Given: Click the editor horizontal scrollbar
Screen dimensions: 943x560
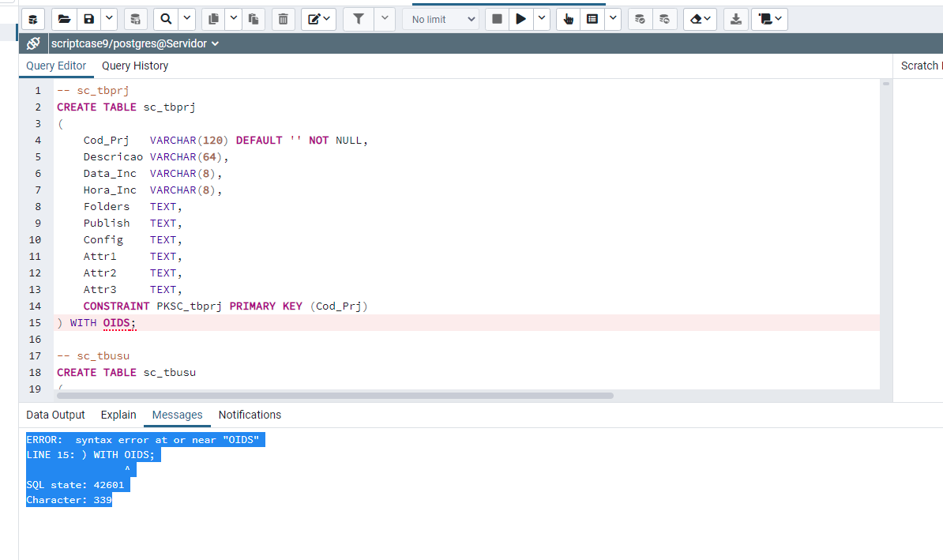Looking at the screenshot, I should tap(335, 396).
